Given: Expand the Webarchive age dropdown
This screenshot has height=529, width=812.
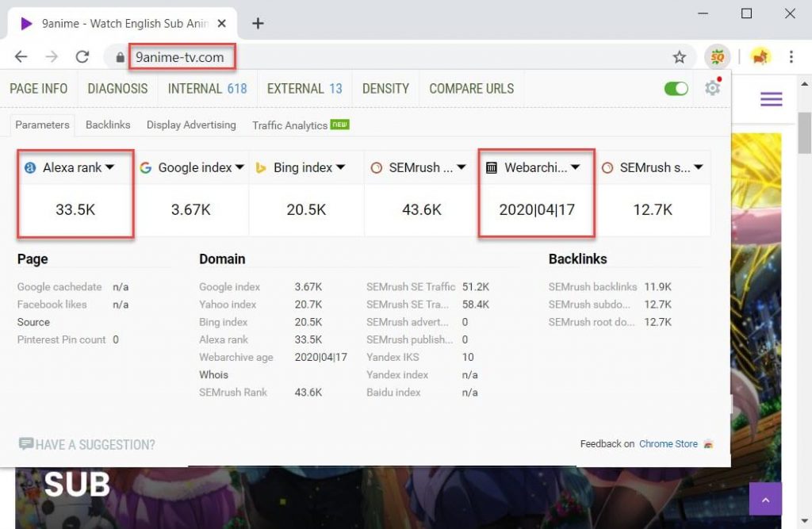Looking at the screenshot, I should [576, 167].
